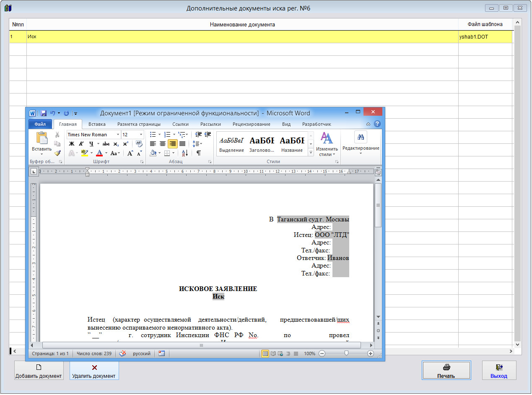Image resolution: width=532 pixels, height=395 pixels.
Task: Toggle bold formatting (Ж)
Action: pyautogui.click(x=72, y=144)
